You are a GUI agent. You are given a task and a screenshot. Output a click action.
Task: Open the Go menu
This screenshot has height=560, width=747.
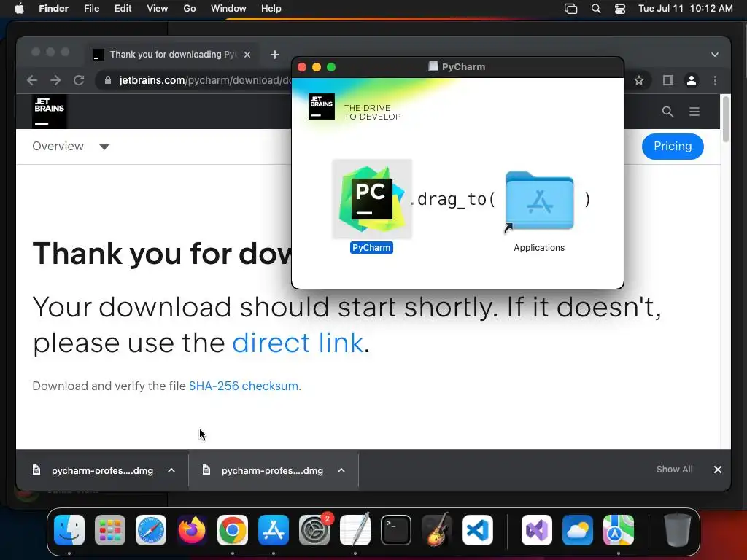click(x=190, y=9)
